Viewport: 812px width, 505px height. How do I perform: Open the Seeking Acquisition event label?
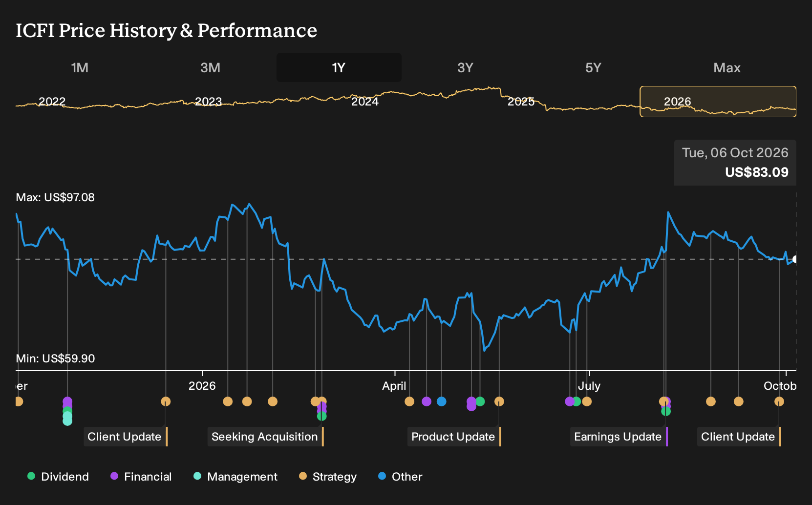265,437
